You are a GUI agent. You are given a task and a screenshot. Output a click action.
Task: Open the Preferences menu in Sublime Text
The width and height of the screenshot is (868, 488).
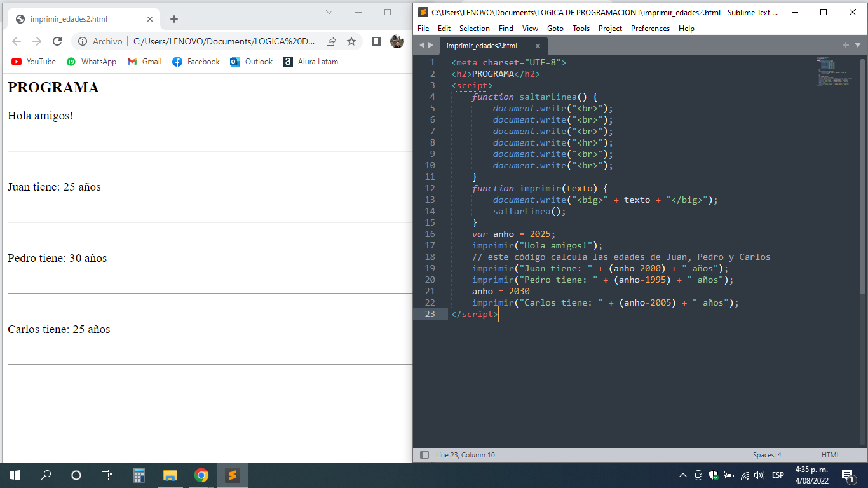pos(650,29)
